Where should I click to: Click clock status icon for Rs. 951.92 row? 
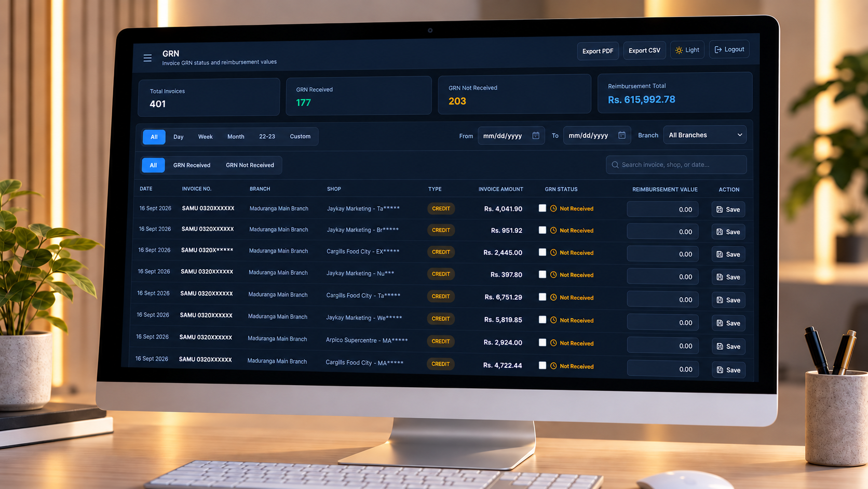pos(553,230)
